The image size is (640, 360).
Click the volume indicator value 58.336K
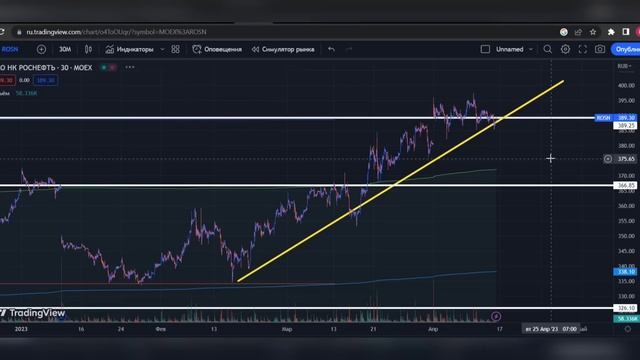27,93
